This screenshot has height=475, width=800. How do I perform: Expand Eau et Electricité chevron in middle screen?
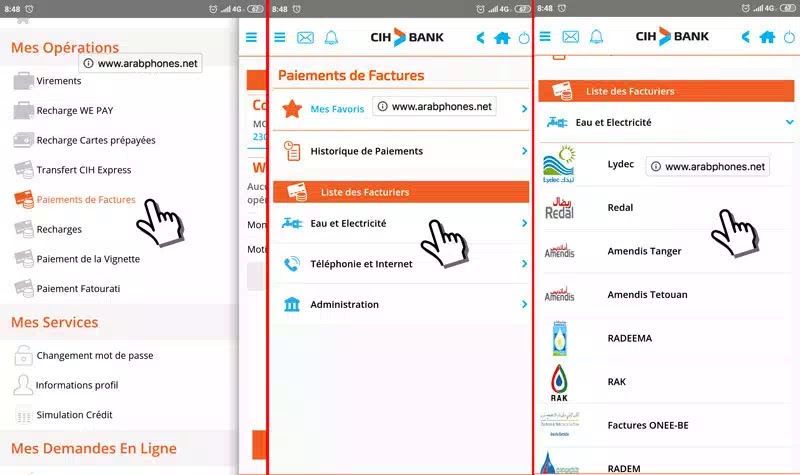[524, 223]
